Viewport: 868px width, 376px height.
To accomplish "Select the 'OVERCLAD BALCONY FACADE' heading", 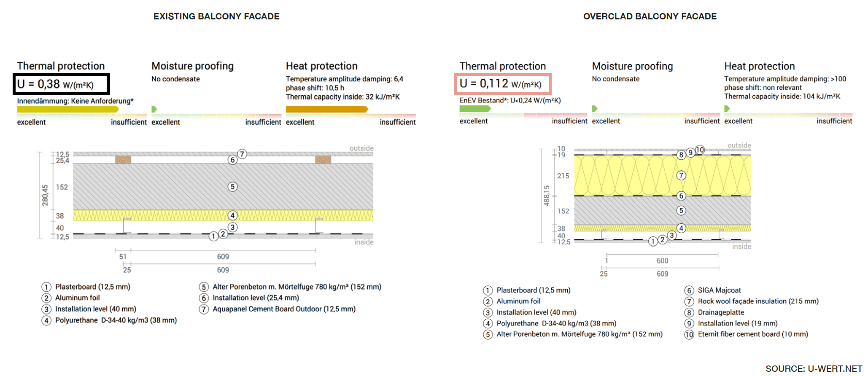I will [650, 16].
